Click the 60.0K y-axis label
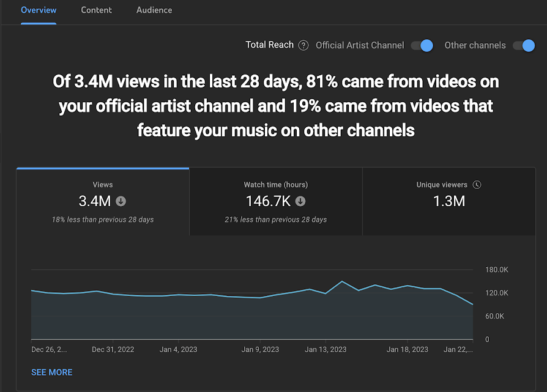The height and width of the screenshot is (392, 547). tap(494, 316)
